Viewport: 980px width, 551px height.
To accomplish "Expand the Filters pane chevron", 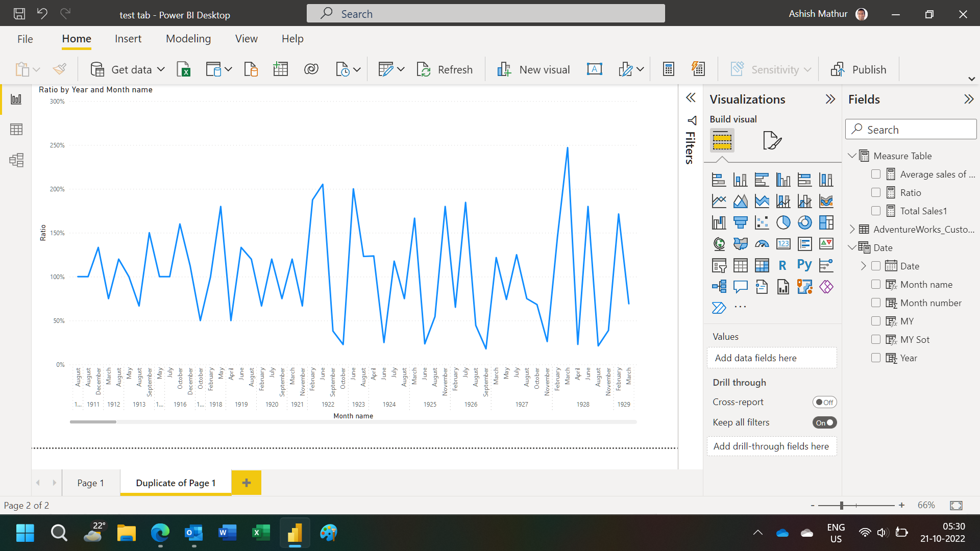I will coord(691,97).
